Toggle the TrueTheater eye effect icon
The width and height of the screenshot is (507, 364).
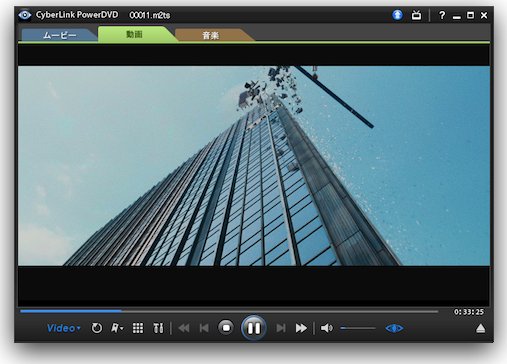tap(394, 328)
